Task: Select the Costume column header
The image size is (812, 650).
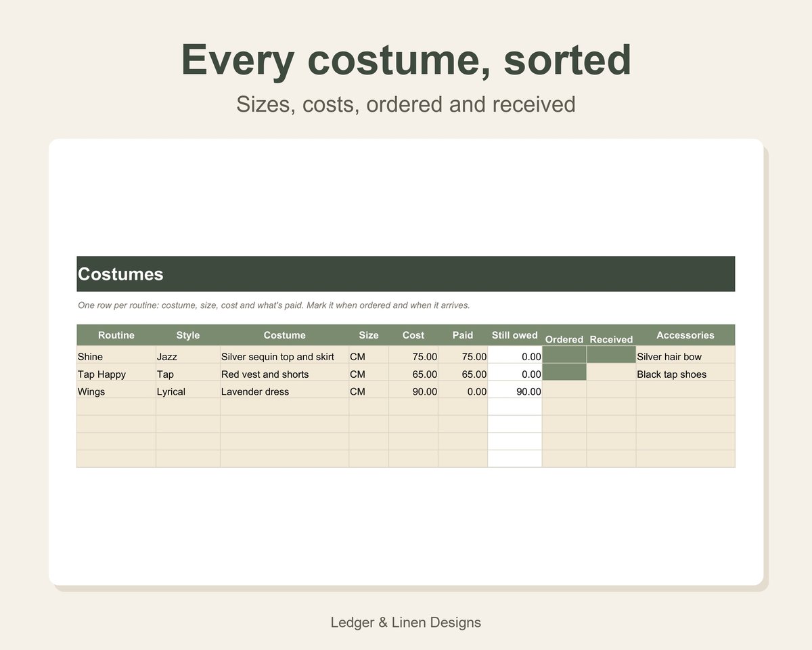Action: (285, 335)
